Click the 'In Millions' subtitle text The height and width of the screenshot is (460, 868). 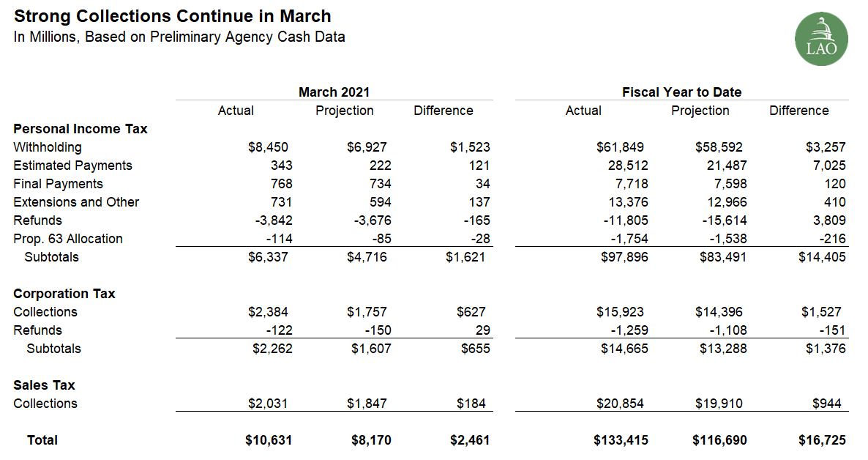tap(179, 37)
